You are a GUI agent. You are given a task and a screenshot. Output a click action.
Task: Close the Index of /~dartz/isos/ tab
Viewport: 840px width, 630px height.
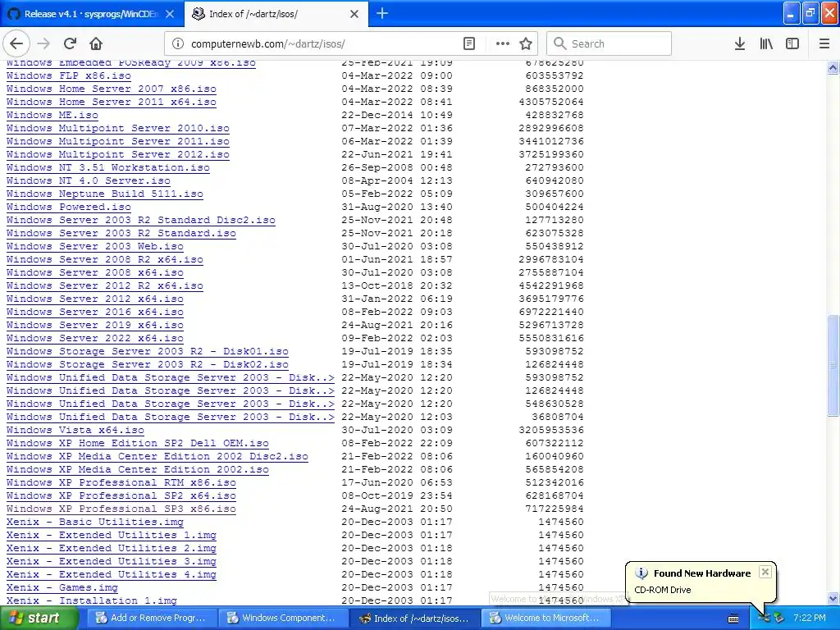(x=354, y=14)
